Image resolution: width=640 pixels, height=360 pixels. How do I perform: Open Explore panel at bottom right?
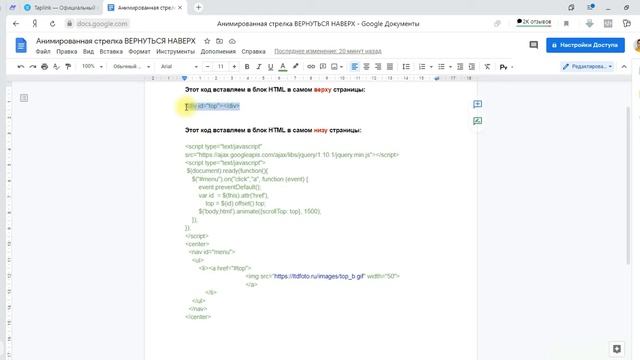(617, 349)
